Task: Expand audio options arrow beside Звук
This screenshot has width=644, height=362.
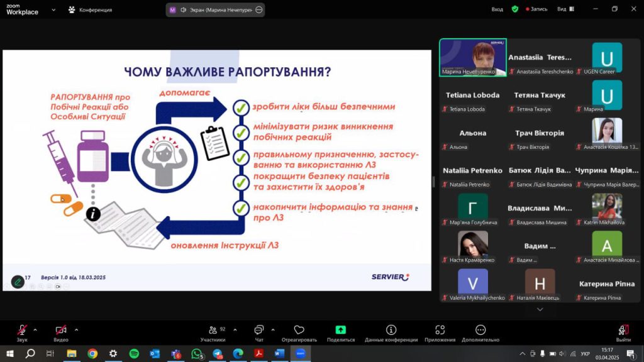Action: click(x=35, y=329)
